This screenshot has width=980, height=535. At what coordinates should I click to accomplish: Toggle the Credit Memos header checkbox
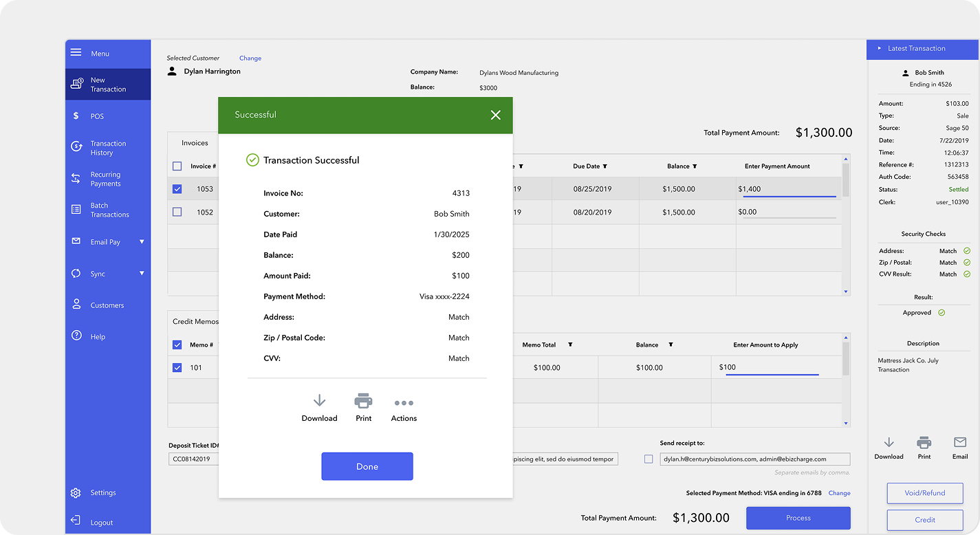point(177,345)
